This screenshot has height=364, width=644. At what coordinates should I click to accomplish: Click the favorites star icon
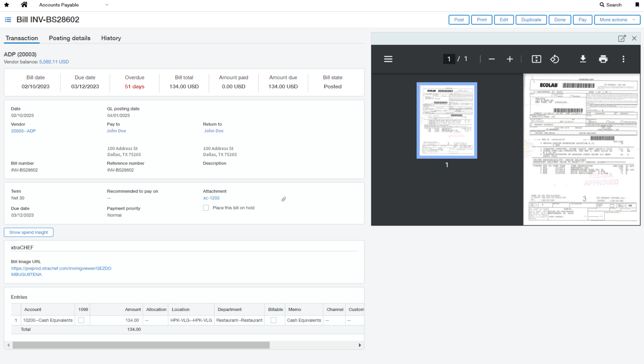point(6,5)
